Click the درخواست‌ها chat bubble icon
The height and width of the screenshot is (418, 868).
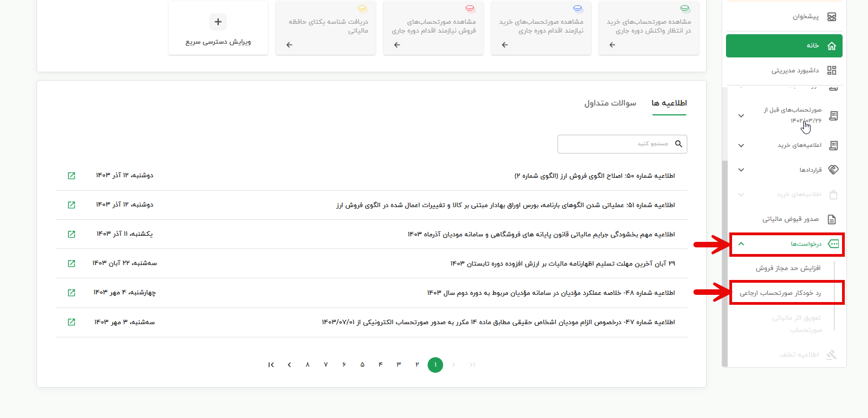pos(834,244)
